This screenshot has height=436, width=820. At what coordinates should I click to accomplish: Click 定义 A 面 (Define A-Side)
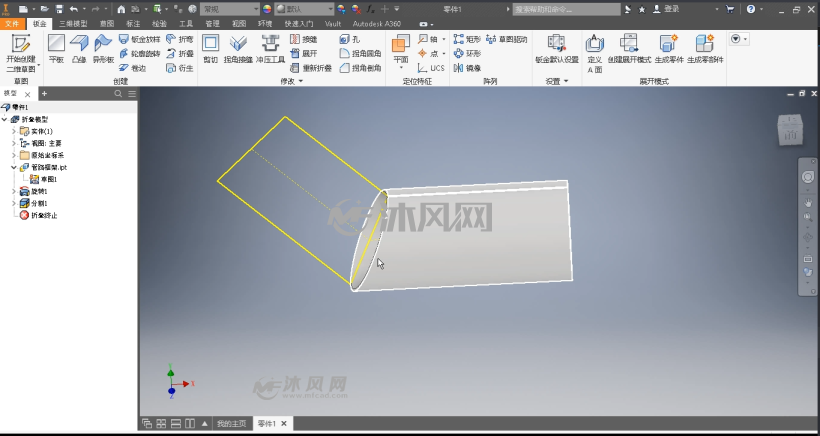coord(595,53)
